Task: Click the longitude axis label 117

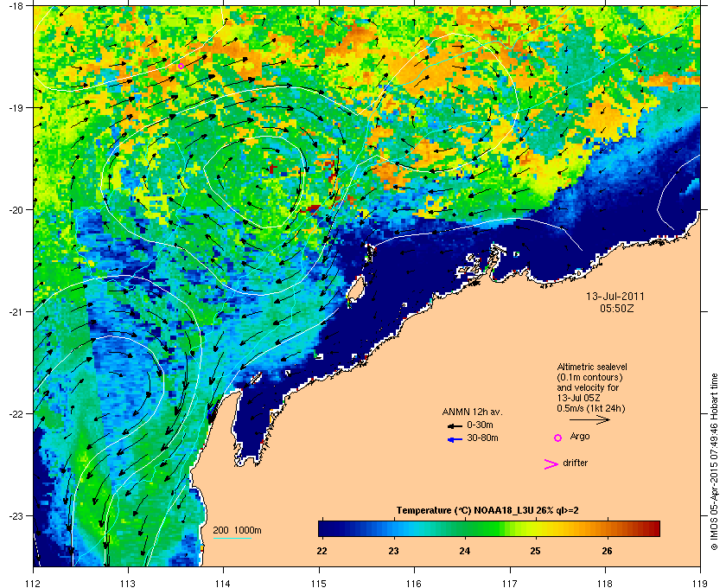Action: point(509,584)
